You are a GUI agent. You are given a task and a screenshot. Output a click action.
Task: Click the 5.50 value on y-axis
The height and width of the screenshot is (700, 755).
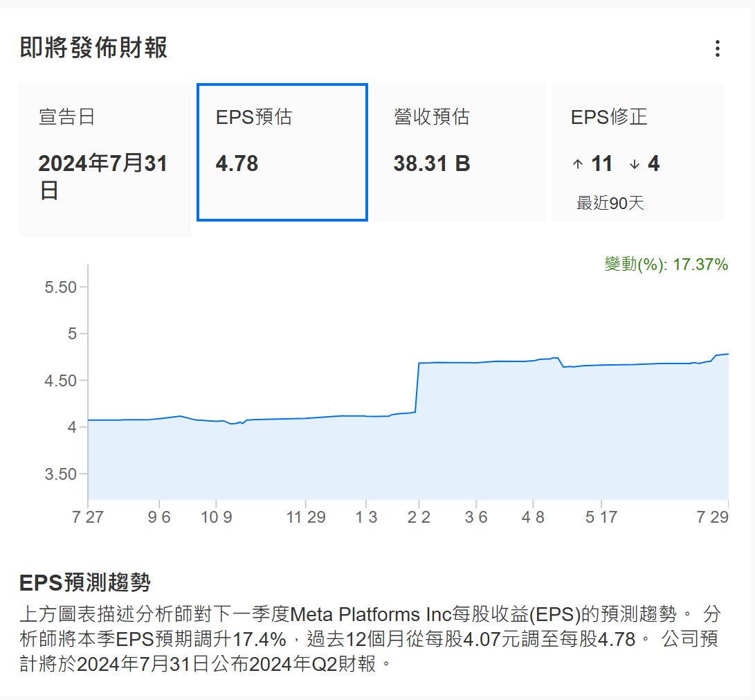pos(60,287)
